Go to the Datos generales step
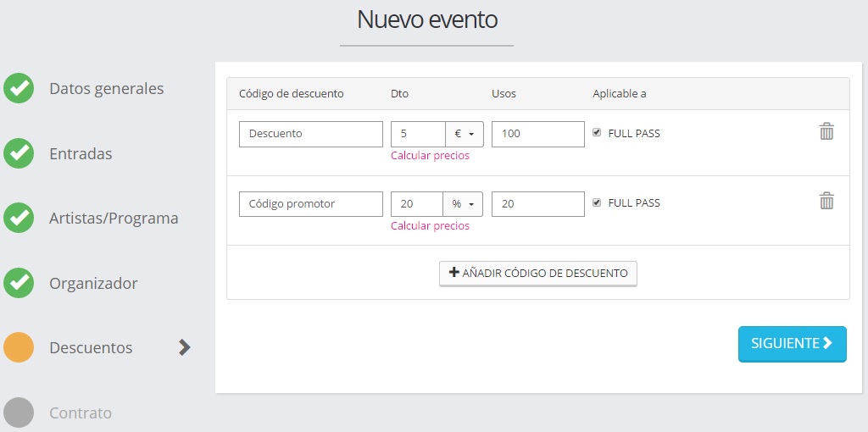The width and height of the screenshot is (868, 432). coord(107,89)
